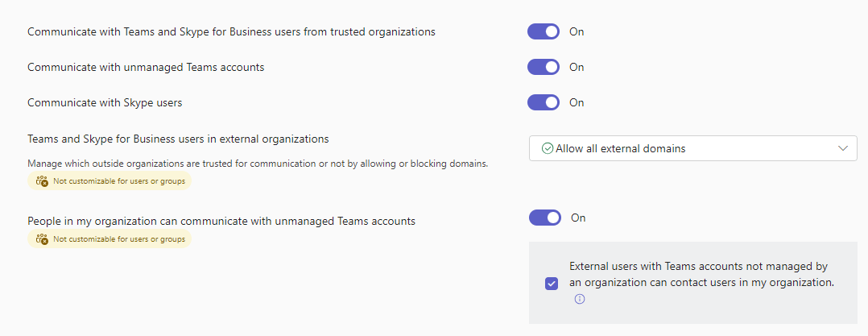Click 'People in my organization can communicate' label

click(221, 220)
